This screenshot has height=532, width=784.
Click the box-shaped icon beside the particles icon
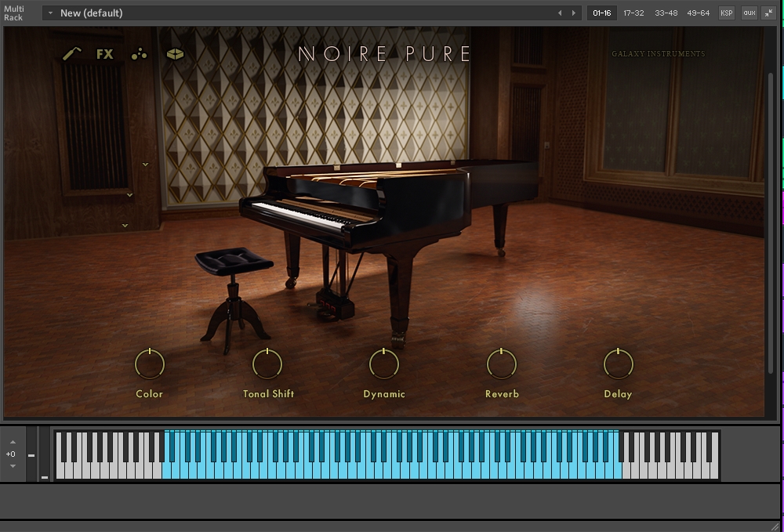click(x=175, y=54)
